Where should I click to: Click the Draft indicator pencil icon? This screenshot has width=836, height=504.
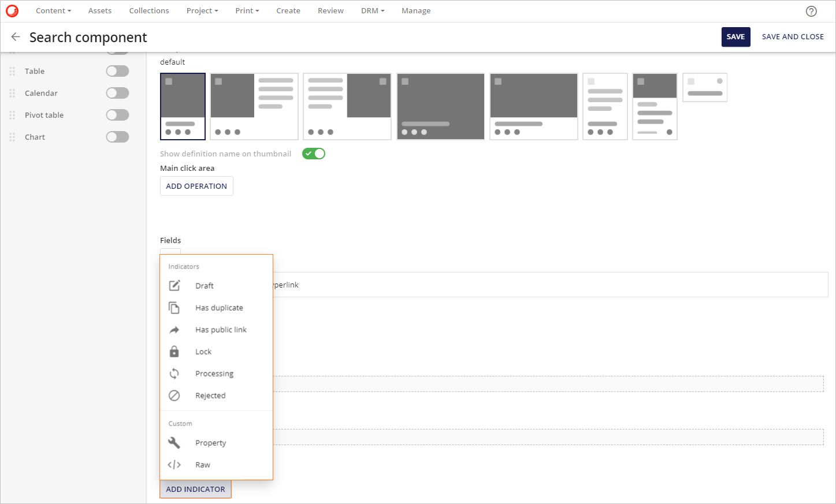[174, 286]
